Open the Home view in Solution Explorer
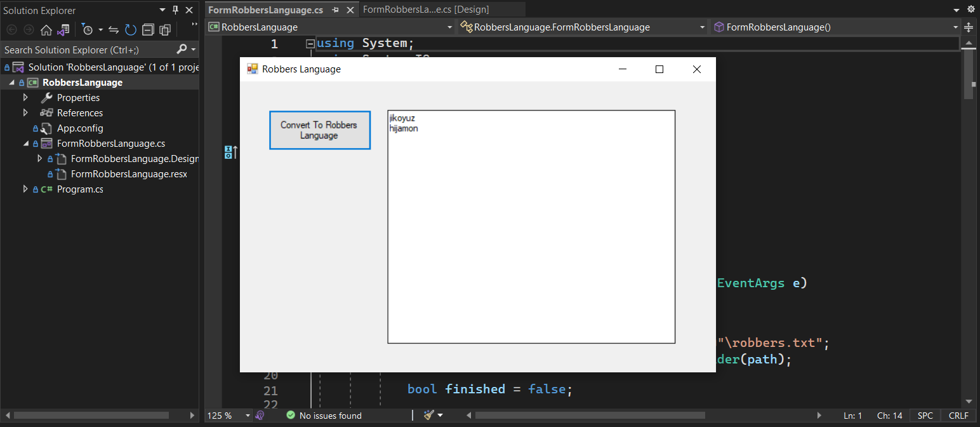Screen dimensions: 980x427 click(x=46, y=29)
